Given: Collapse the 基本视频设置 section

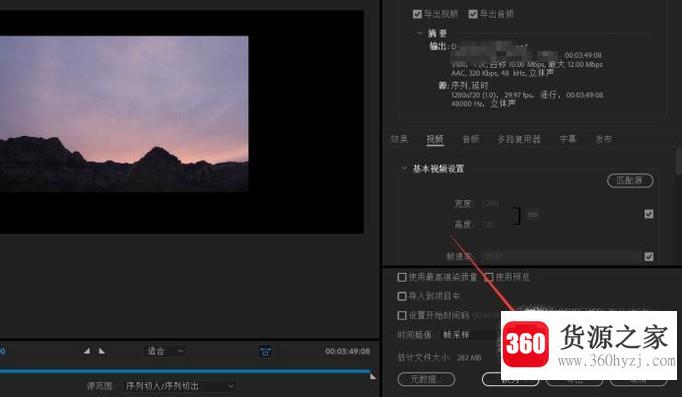Looking at the screenshot, I should pyautogui.click(x=404, y=168).
